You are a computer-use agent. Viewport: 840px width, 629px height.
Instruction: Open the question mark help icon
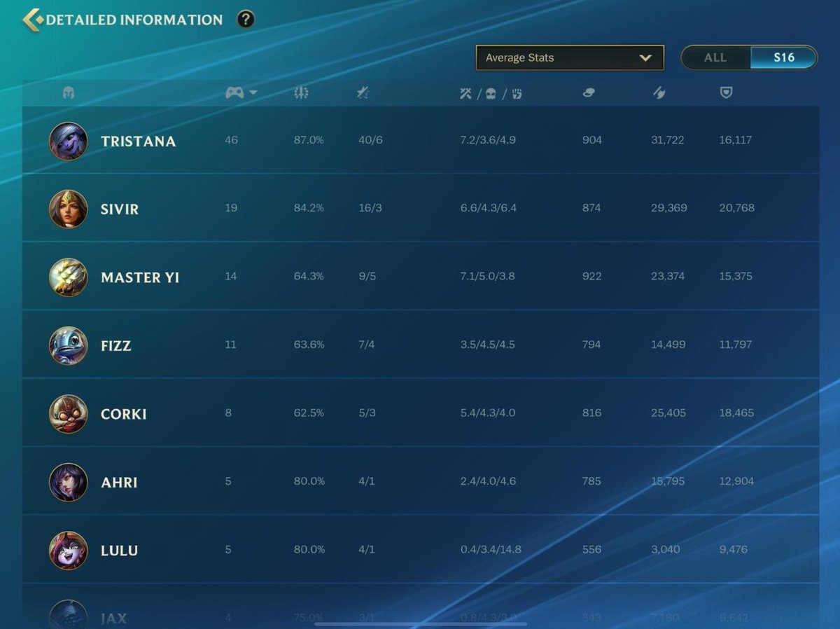tap(246, 20)
